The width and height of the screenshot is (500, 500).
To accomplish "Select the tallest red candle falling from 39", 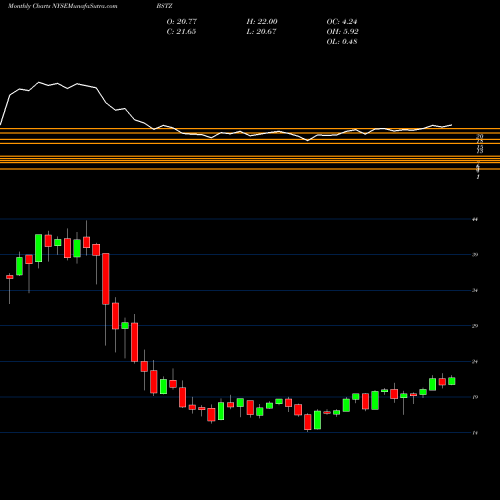I will 106,279.
